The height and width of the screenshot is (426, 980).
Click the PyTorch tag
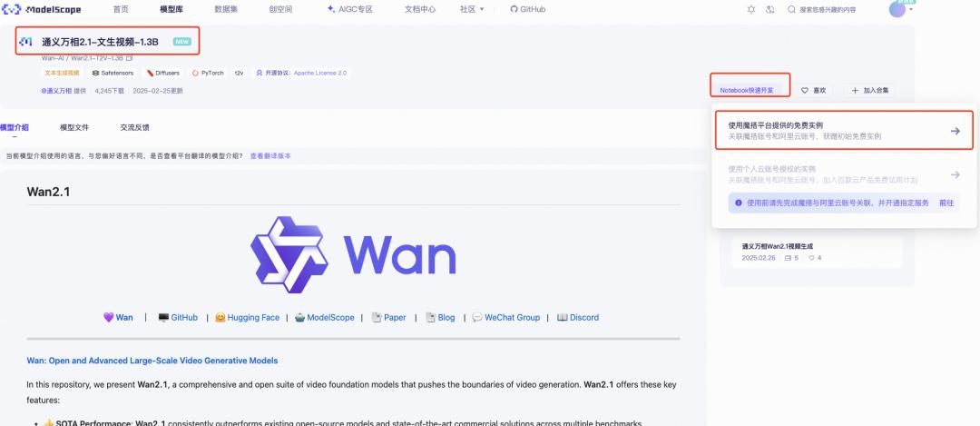click(x=208, y=74)
